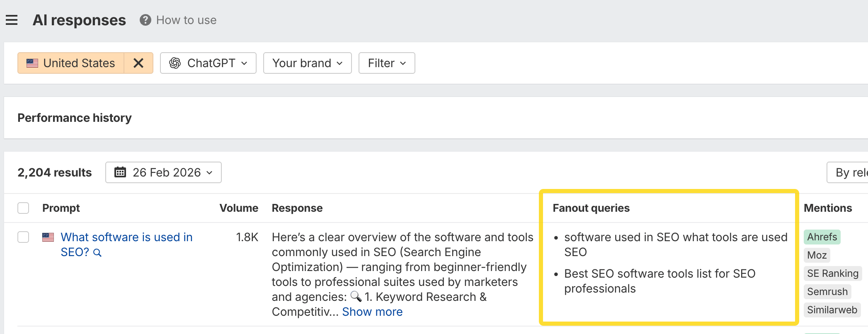Click the Ahrefs mention tag
Screen dimensions: 868x334
822,237
